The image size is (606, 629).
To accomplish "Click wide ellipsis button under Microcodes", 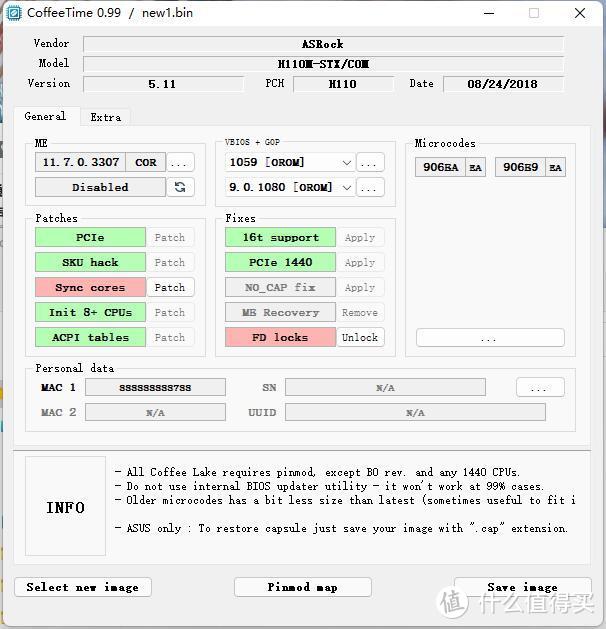I will pos(489,338).
